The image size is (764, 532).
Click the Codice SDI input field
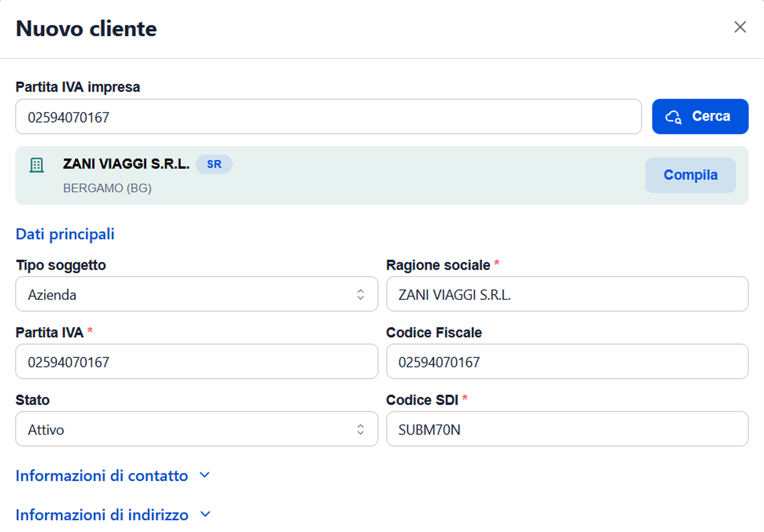tap(567, 429)
